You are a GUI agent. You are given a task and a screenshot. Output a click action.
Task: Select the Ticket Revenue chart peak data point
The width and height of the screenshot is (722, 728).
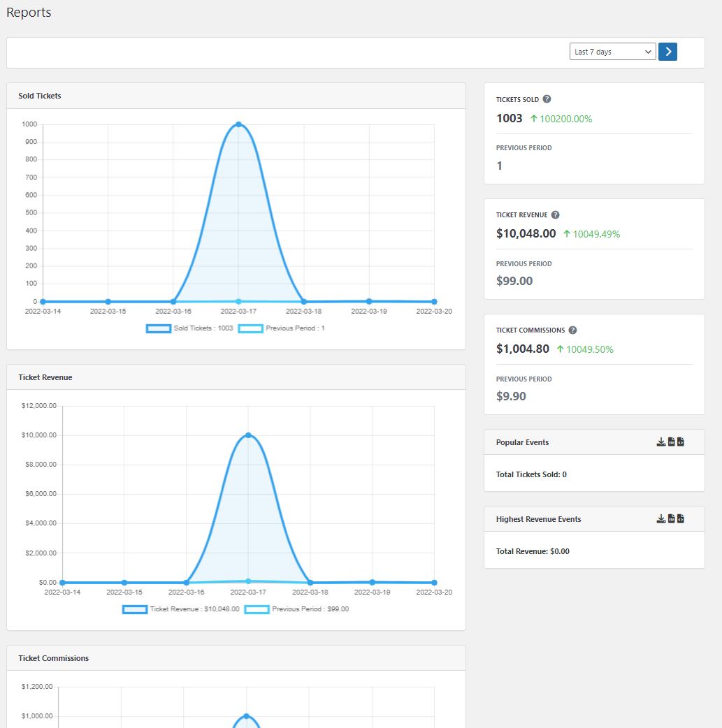(249, 435)
